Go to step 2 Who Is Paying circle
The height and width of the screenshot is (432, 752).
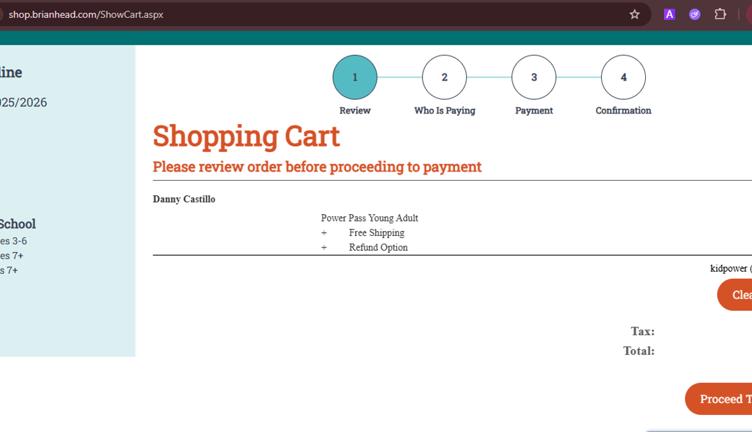(444, 77)
